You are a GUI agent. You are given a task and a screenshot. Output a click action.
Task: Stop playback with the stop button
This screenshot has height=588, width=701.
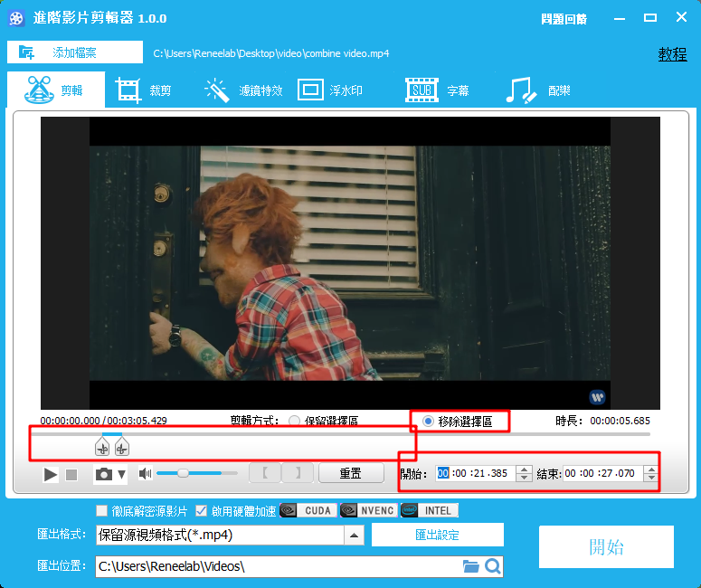point(71,474)
